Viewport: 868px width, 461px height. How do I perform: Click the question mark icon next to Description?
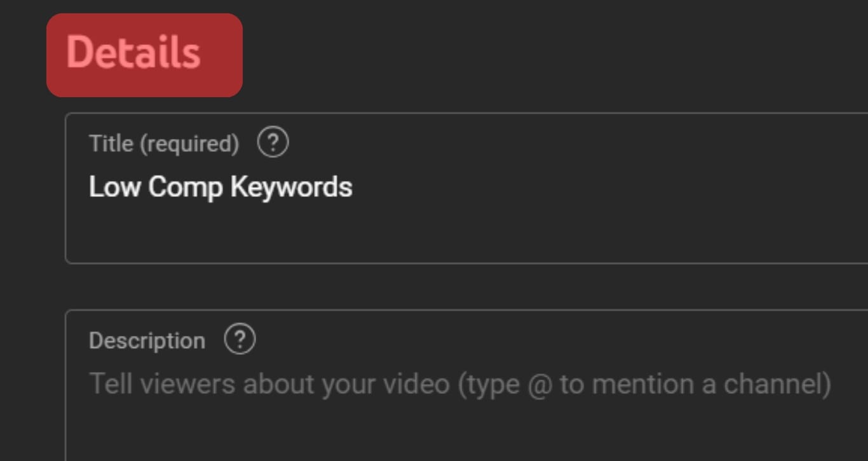coord(240,340)
